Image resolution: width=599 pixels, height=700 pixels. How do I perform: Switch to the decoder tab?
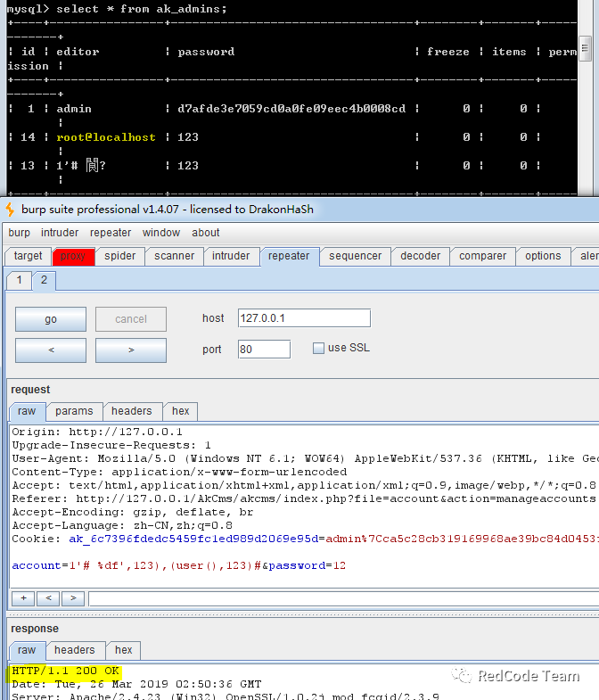tap(421, 256)
